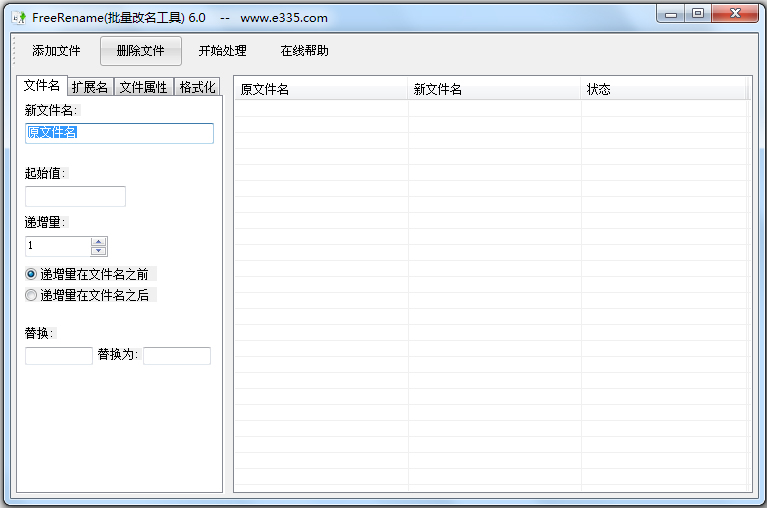
Task: Decrease 递增量 with down arrow
Action: pos(99,251)
